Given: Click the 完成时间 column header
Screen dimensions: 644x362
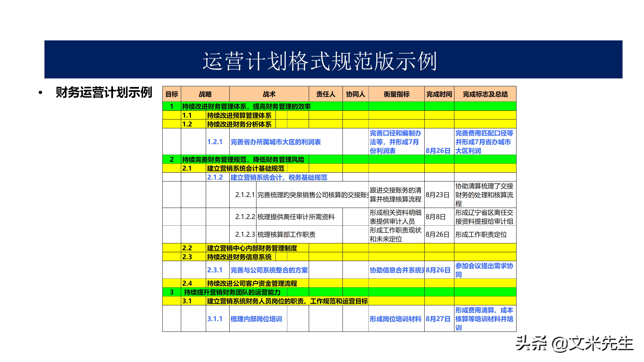Looking at the screenshot, I should click(x=439, y=94).
